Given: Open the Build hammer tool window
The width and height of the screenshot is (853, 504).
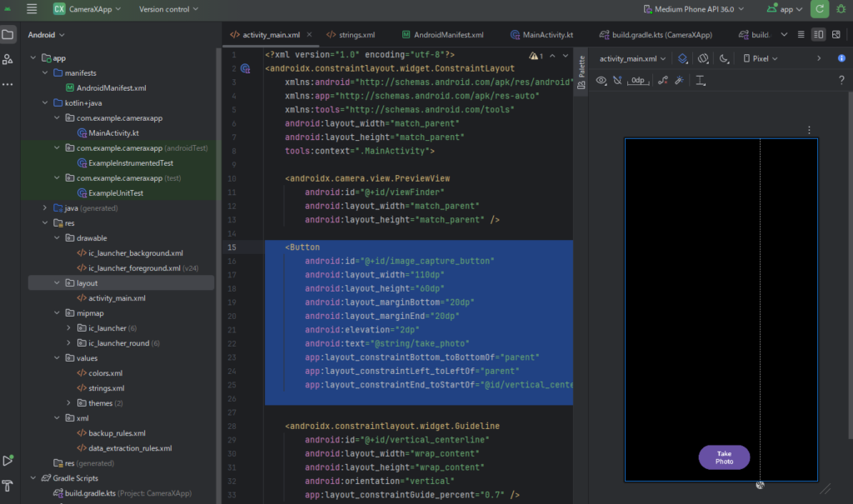Looking at the screenshot, I should click(8, 487).
